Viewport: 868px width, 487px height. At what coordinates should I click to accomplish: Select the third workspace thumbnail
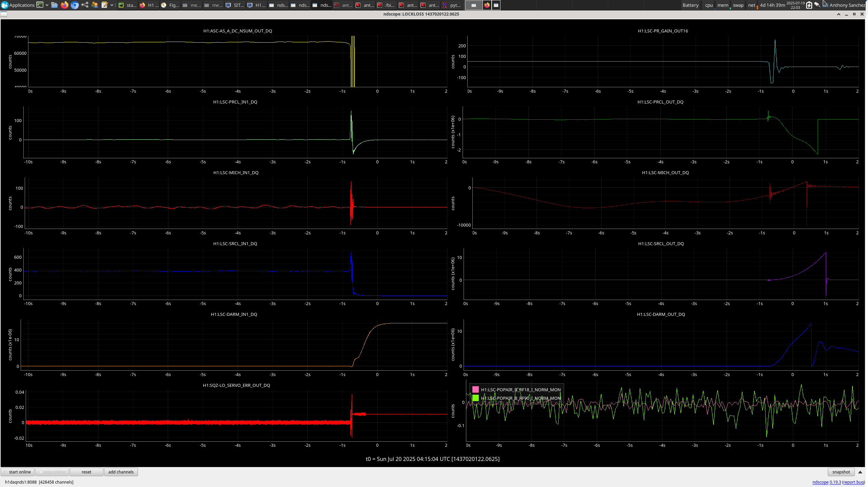click(496, 5)
